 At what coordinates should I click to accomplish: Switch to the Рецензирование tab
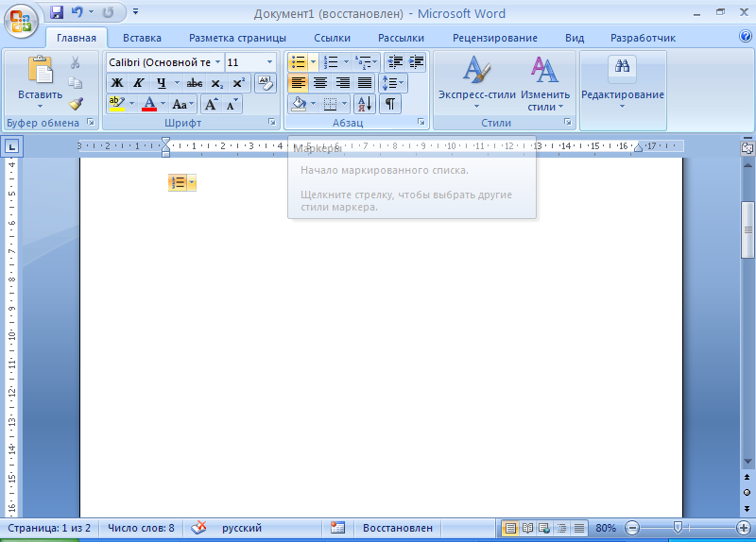coord(495,38)
